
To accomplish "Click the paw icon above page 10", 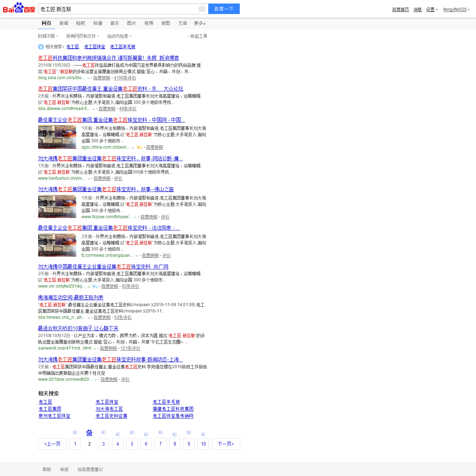I will 203,434.
